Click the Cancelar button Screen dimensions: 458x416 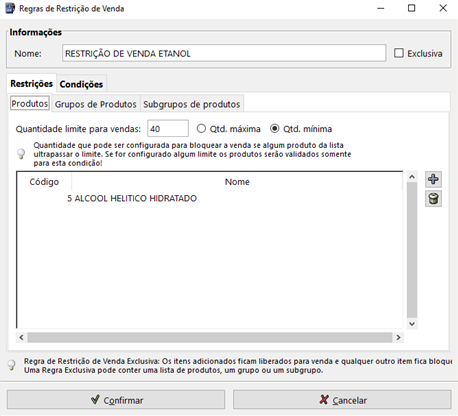pos(342,400)
